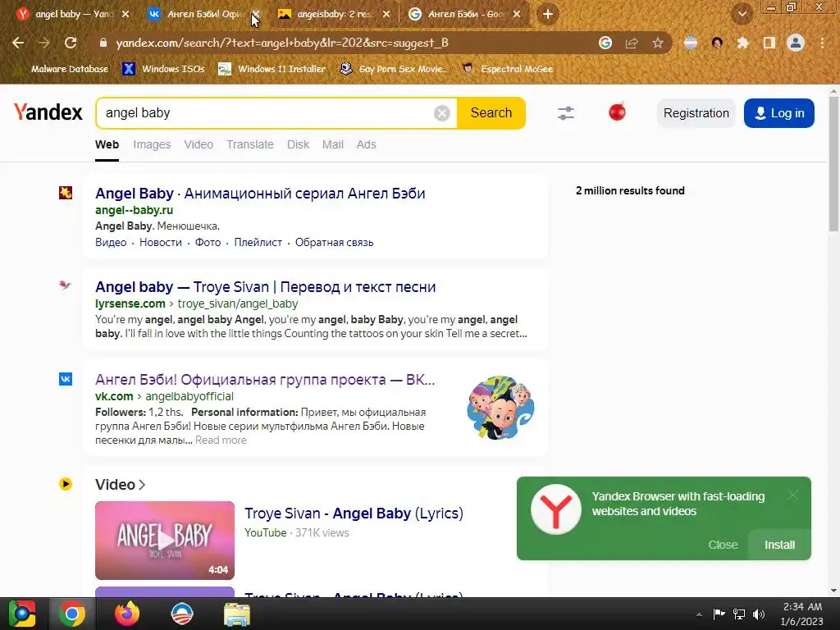Dismiss the Yandex Browser popup with X
Screen dimensions: 840x630
point(793,495)
